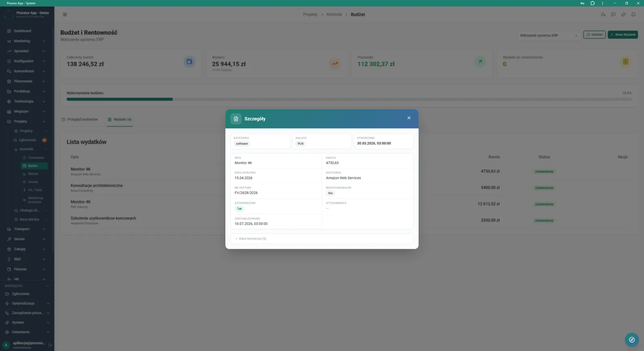This screenshot has height=351, width=644.
Task: Click the Wydano trend icon on card
Action: [x=334, y=63]
